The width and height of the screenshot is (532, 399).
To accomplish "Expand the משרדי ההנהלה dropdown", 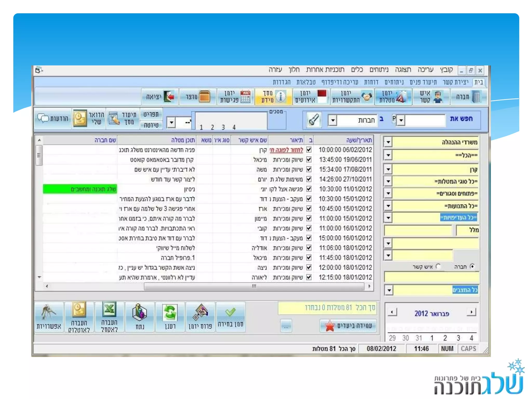I will [x=388, y=142].
